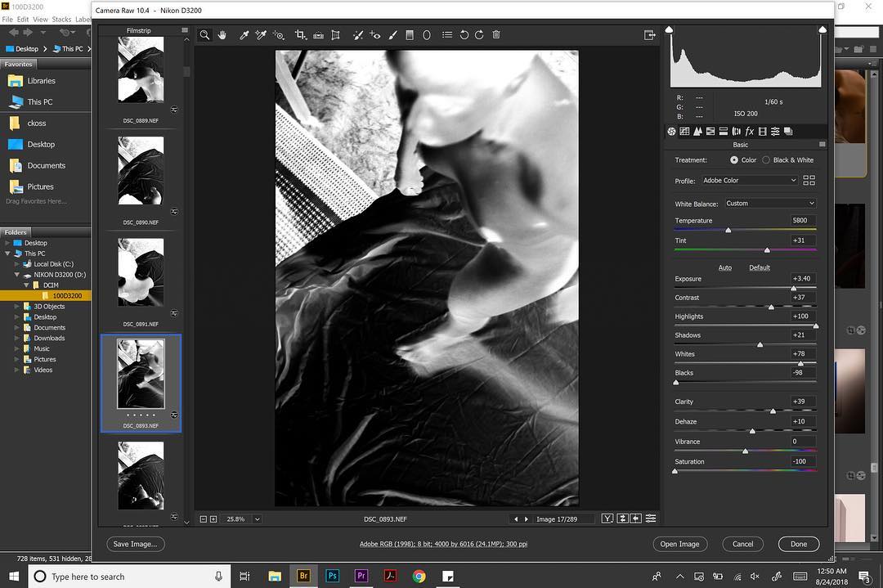Toggle full screen mode icon
Screen dimensions: 883x588
650,35
